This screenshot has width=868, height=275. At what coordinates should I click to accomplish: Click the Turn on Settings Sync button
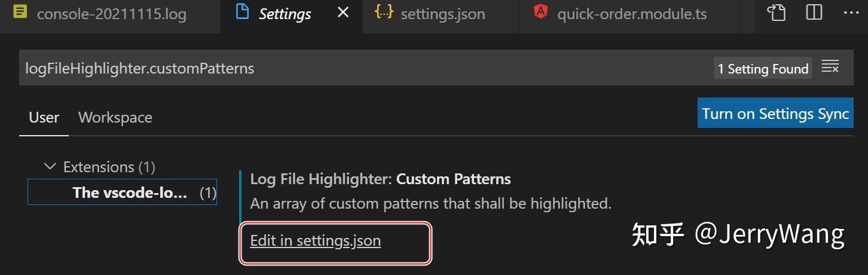coord(775,114)
